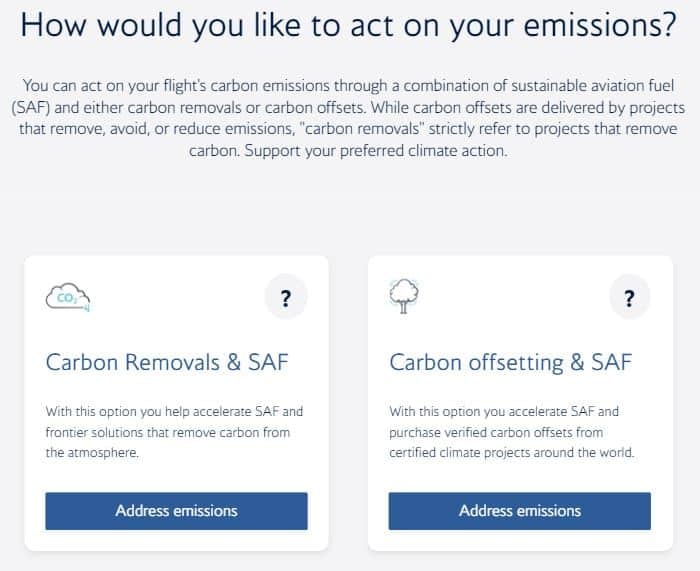Address emissions with Carbon Removals & SAF
This screenshot has height=571, width=700.
coord(176,511)
